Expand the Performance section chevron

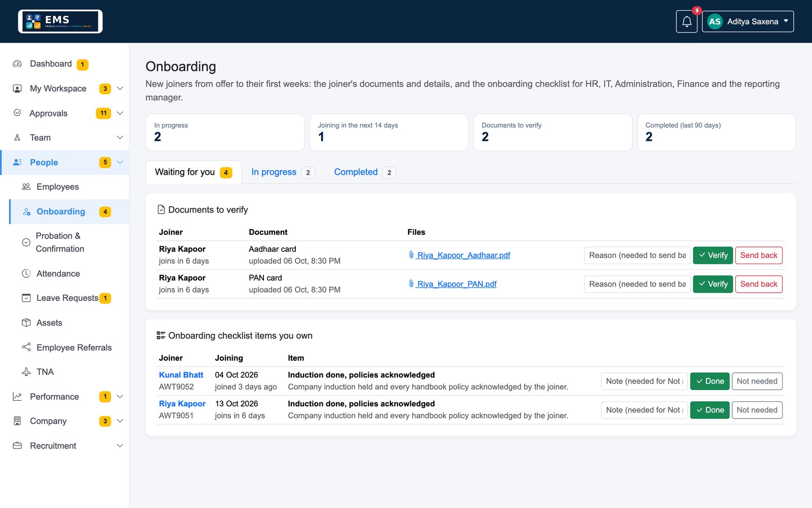(x=120, y=397)
